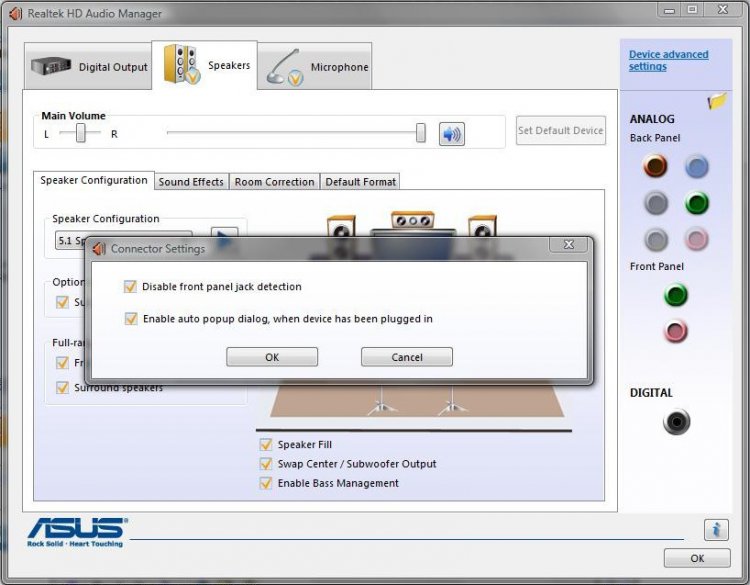Click the blue back panel jack

point(697,167)
